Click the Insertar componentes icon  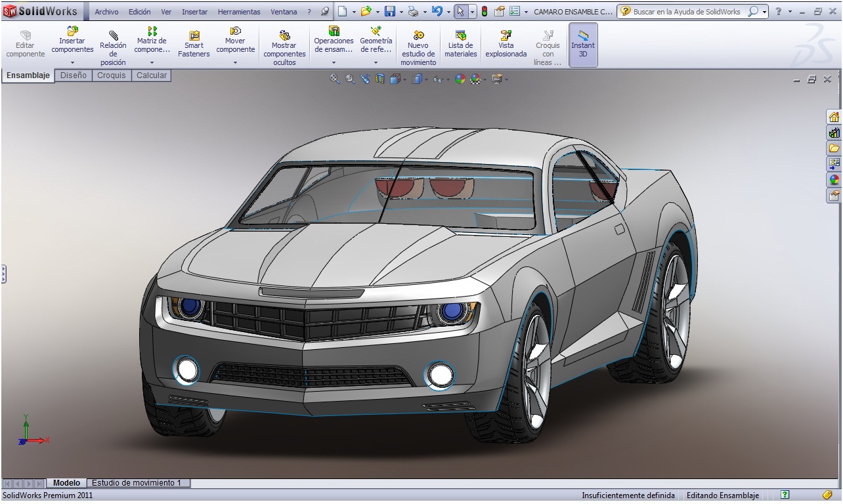tap(72, 31)
